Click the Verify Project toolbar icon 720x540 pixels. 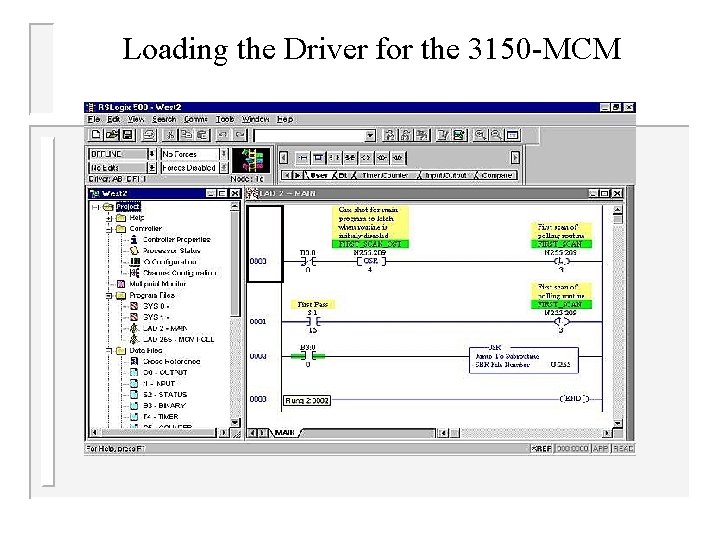(458, 135)
